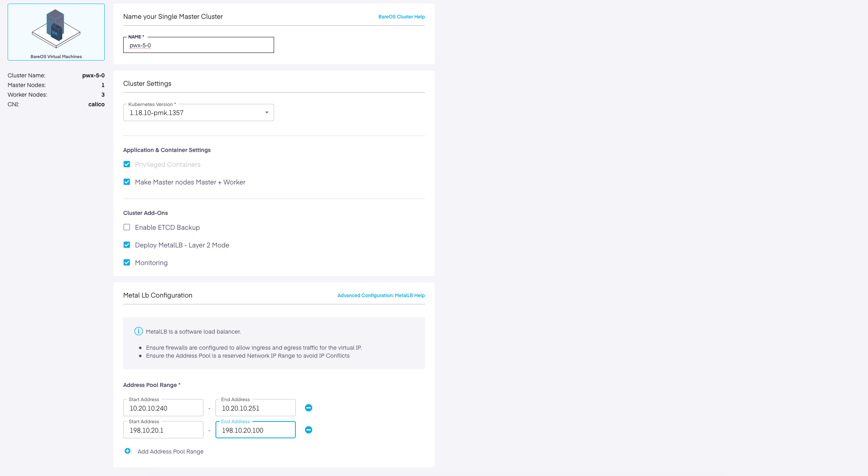Disable Deploy MetalLB Layer 2 Mode
This screenshot has width=868, height=476.
(127, 245)
